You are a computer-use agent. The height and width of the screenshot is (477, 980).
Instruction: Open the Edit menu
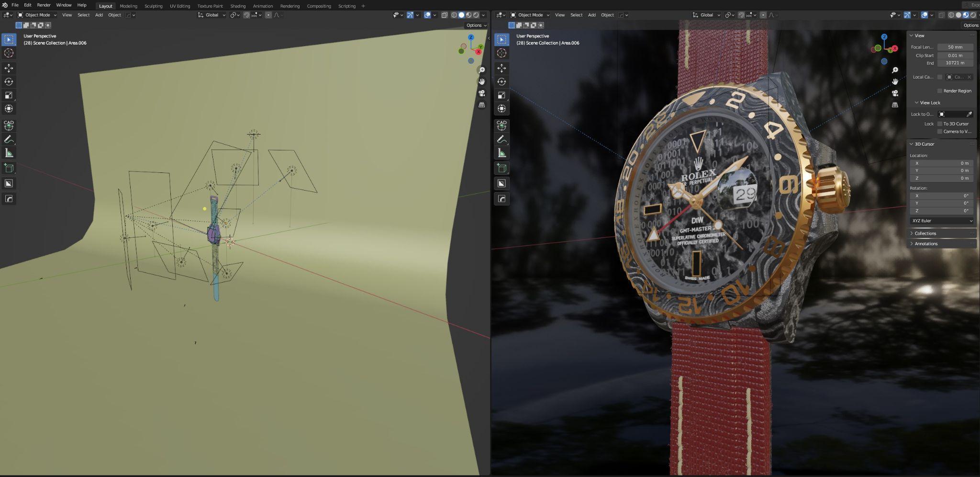pyautogui.click(x=28, y=5)
